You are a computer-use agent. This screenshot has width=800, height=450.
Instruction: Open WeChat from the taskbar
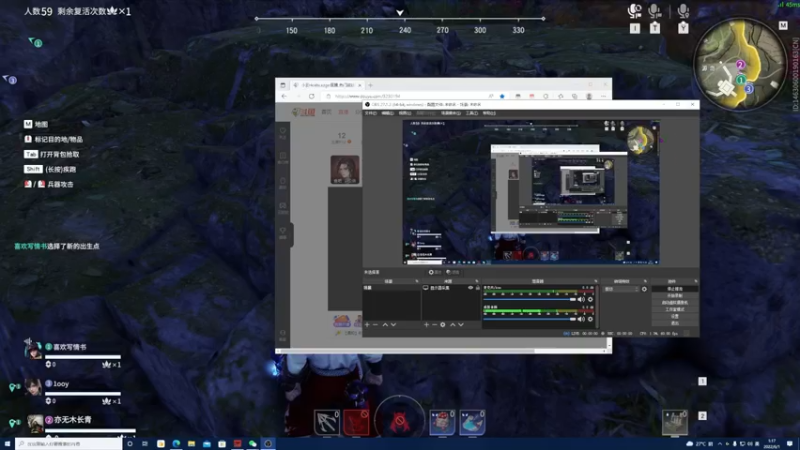[253, 443]
